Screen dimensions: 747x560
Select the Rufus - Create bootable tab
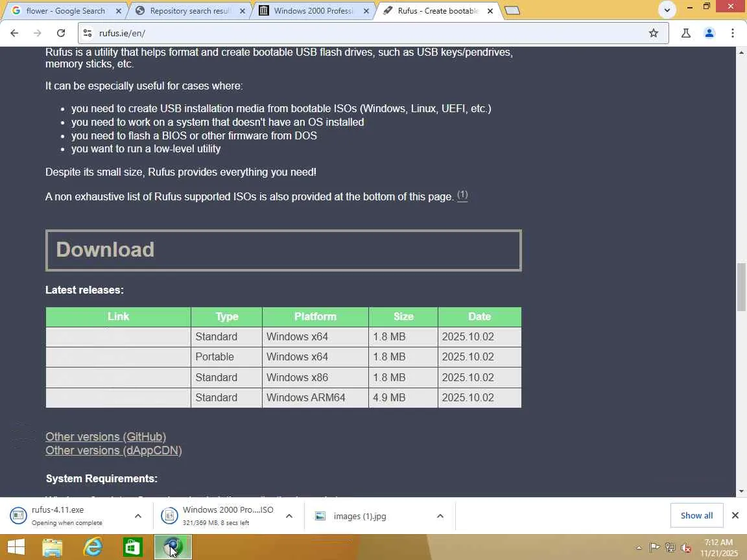[x=437, y=10]
